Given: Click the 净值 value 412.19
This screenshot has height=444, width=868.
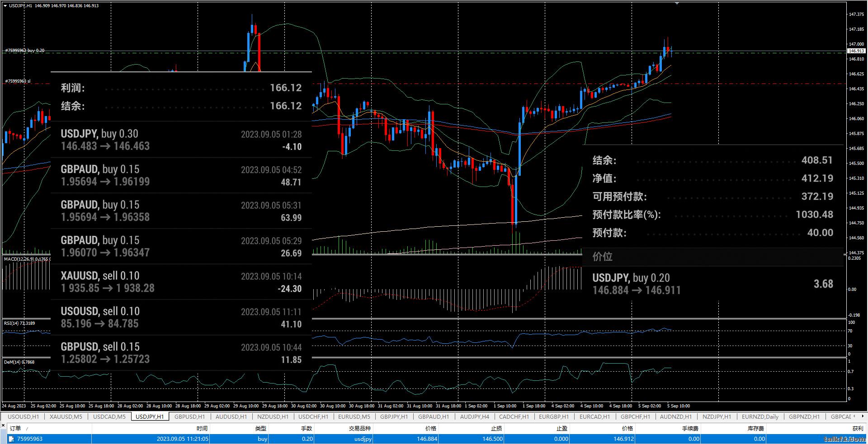Looking at the screenshot, I should point(817,178).
